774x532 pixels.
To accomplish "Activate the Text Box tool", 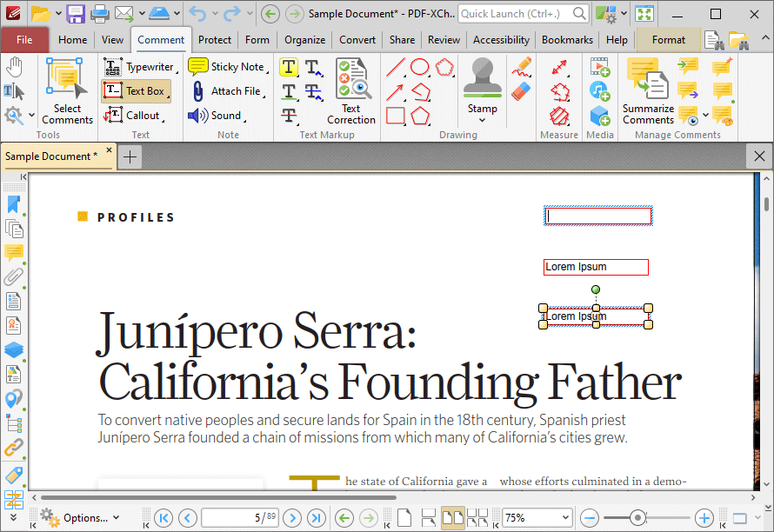I will (137, 90).
